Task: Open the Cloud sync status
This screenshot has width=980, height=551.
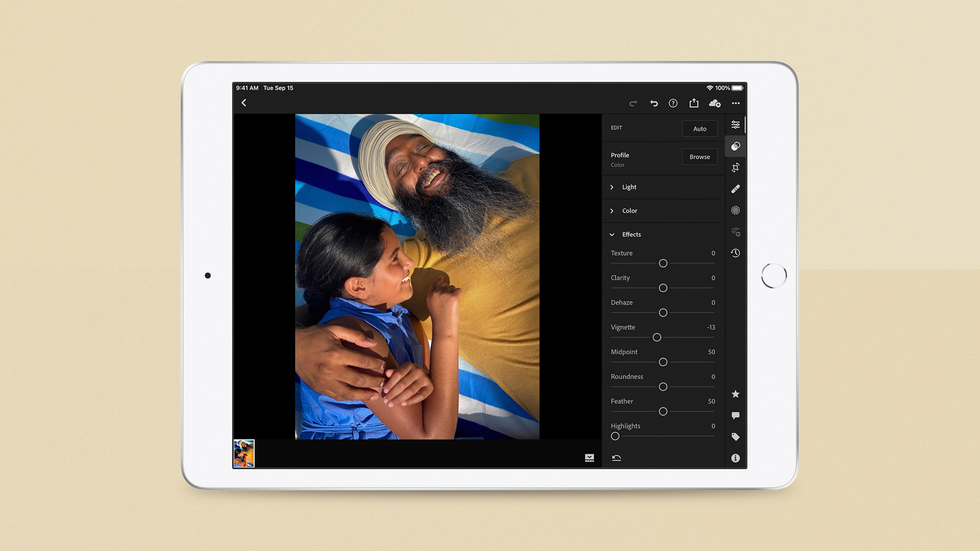Action: tap(715, 102)
